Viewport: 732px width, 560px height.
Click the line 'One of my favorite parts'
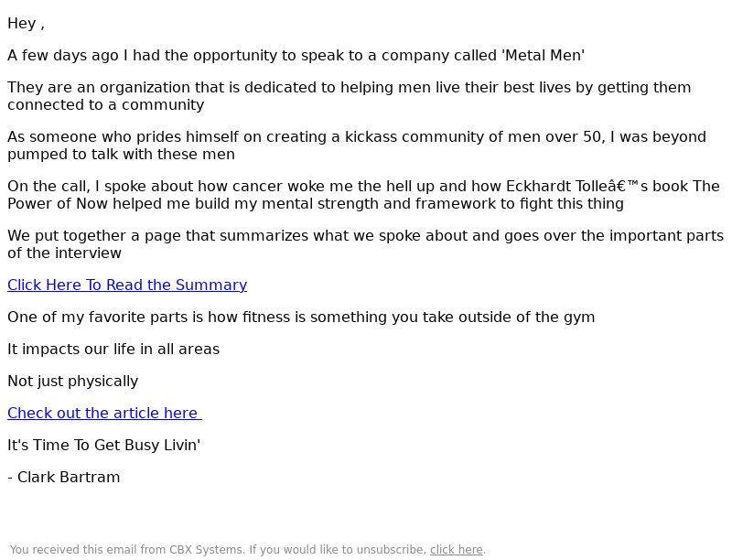click(x=301, y=317)
